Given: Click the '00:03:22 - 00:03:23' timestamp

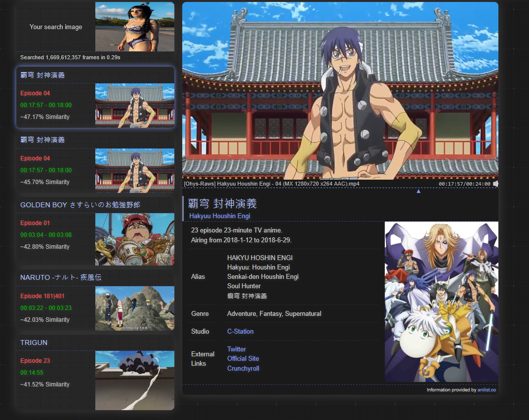Looking at the screenshot, I should pos(46,308).
